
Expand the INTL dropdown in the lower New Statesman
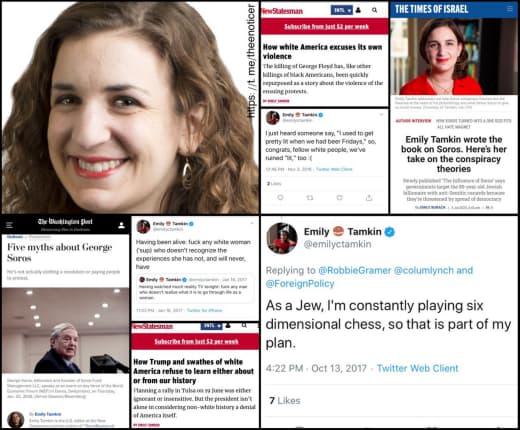click(211, 326)
